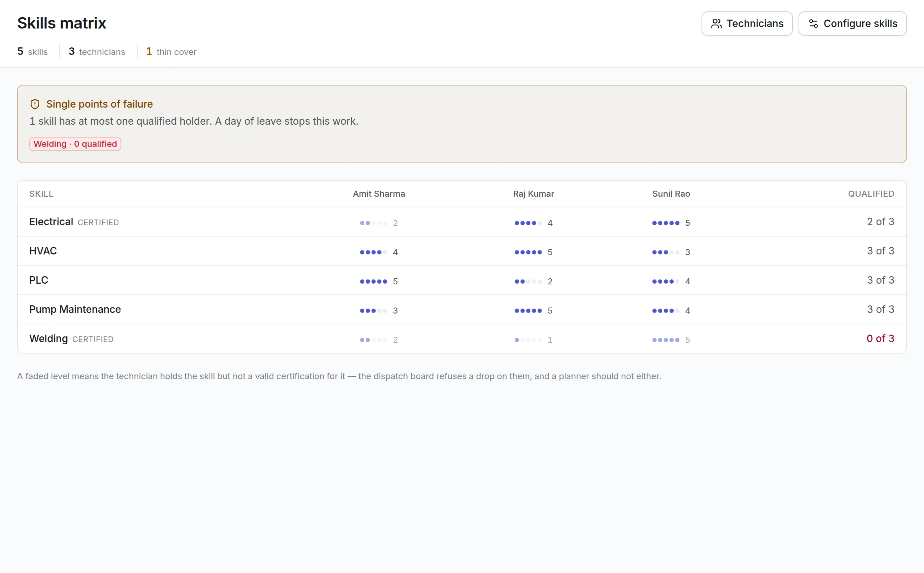Select the HVAC skill row name

click(x=43, y=251)
